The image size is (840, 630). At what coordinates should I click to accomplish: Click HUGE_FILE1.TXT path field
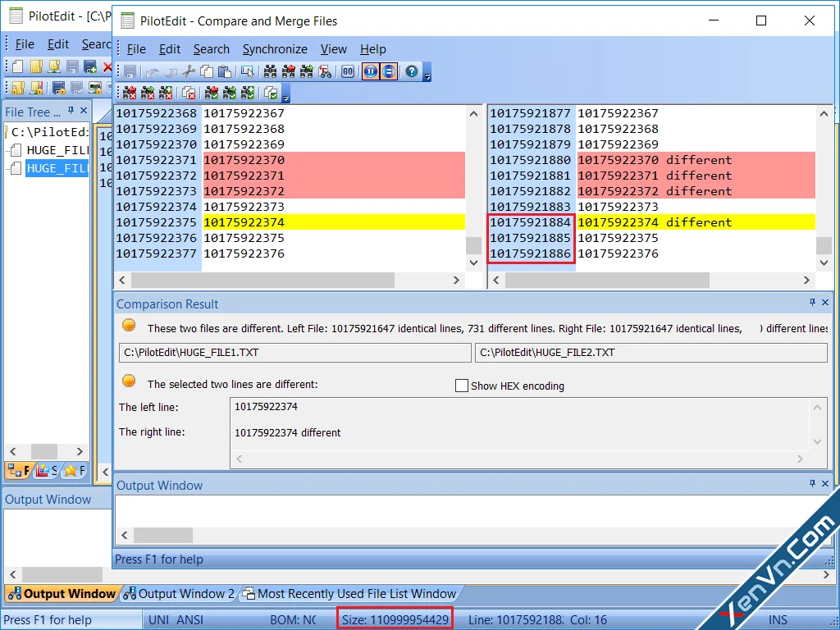[x=294, y=353]
